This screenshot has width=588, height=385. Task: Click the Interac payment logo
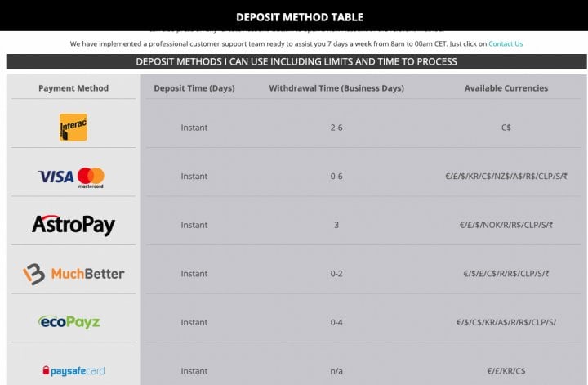coord(73,128)
